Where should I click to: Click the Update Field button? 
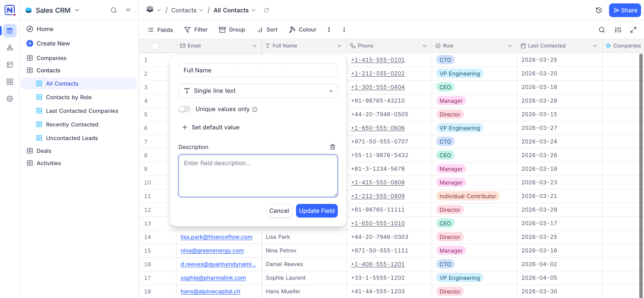[x=316, y=211]
